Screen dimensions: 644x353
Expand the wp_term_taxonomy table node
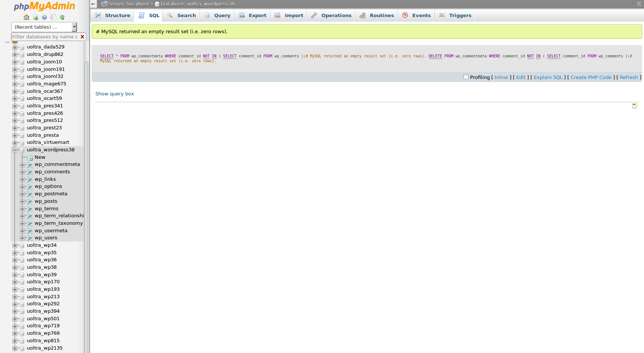click(x=22, y=224)
